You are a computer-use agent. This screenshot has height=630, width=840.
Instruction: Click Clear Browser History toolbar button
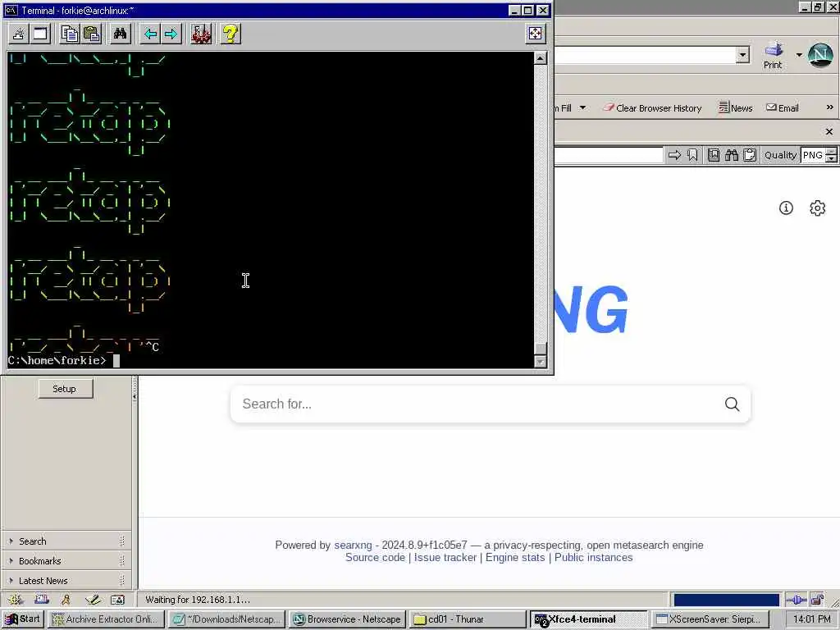pos(652,107)
